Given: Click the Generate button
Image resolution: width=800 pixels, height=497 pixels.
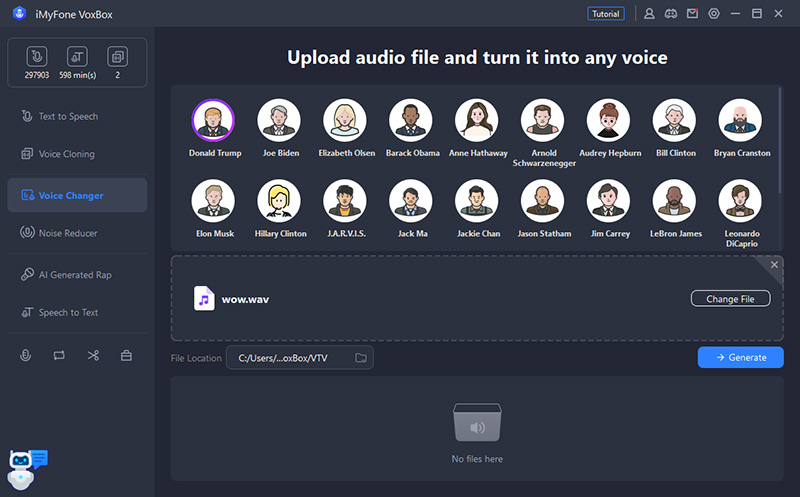Looking at the screenshot, I should 740,357.
